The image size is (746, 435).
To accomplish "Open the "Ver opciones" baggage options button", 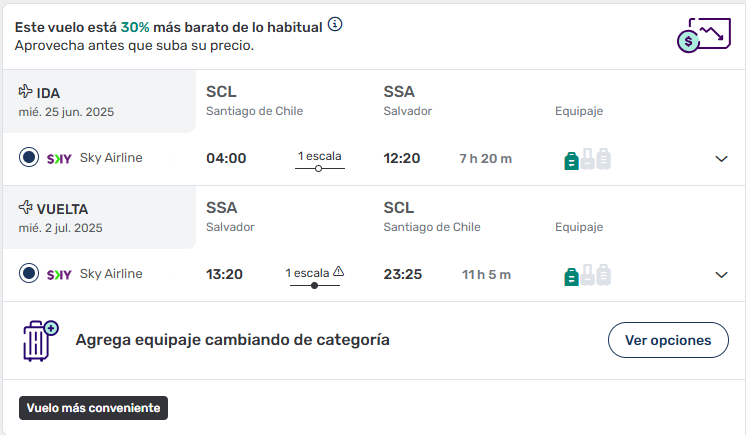I will [x=668, y=340].
